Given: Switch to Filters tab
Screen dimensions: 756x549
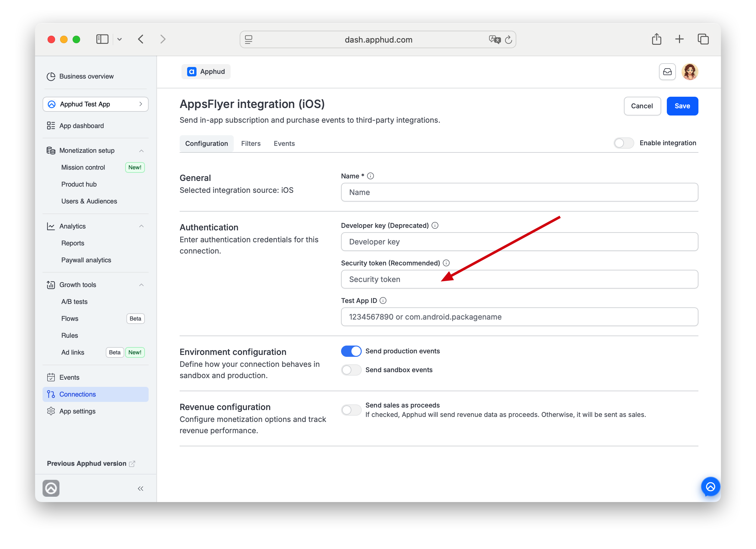Looking at the screenshot, I should pos(251,144).
